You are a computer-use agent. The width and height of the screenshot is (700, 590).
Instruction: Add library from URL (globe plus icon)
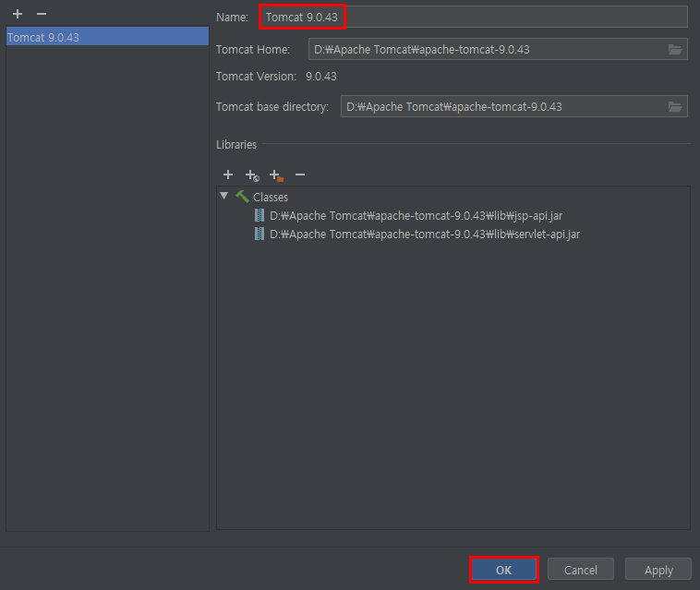click(252, 175)
